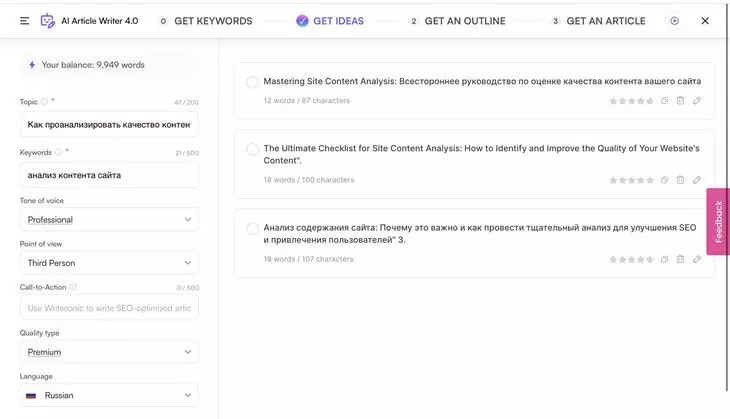Click the Mastering Site Content Analysis title text
This screenshot has width=730, height=419.
click(482, 81)
